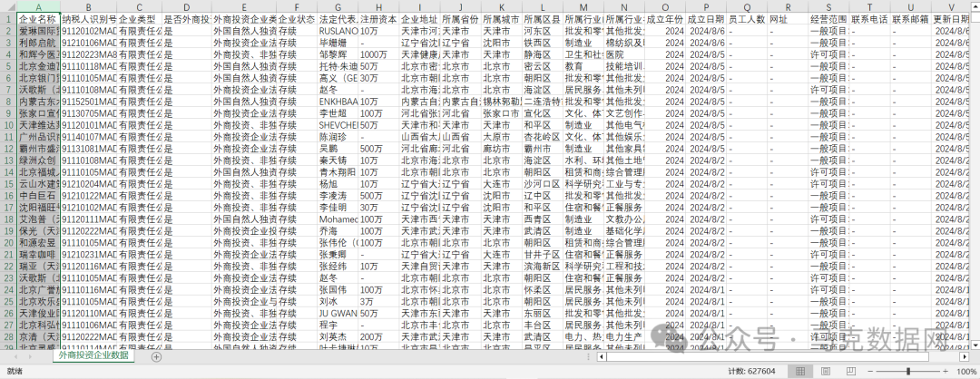Select the 注册资本 header cell
This screenshot has width=980, height=379.
(x=378, y=19)
